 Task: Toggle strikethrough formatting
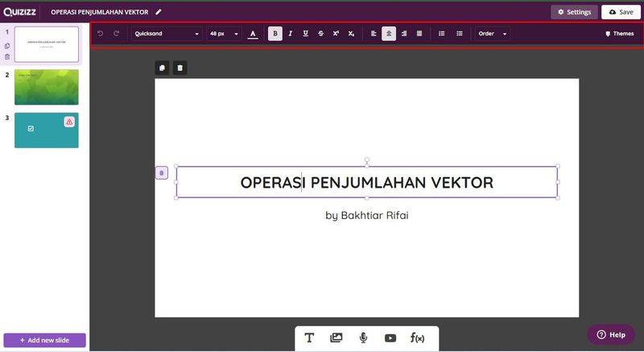[320, 34]
